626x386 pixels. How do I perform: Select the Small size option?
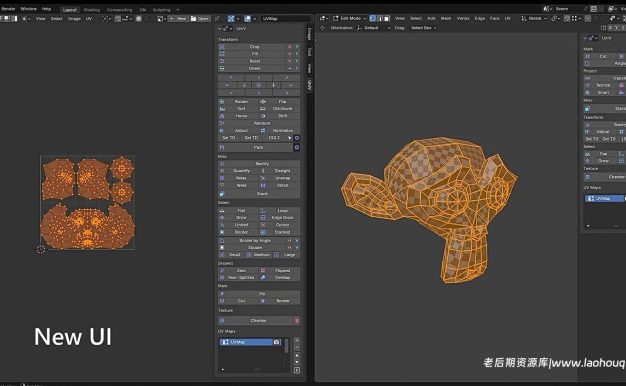(x=232, y=255)
